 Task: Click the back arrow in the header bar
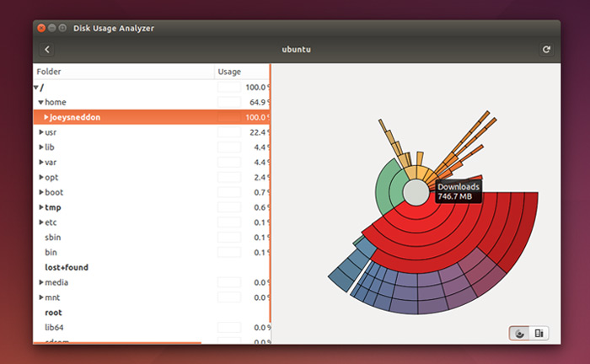point(47,50)
